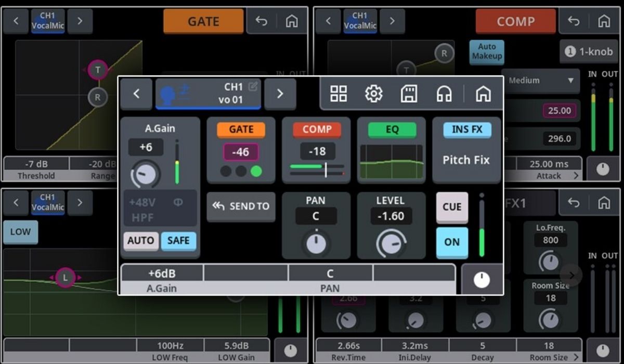This screenshot has height=364, width=624.
Task: Go to next channel in COMP window
Action: [392, 21]
